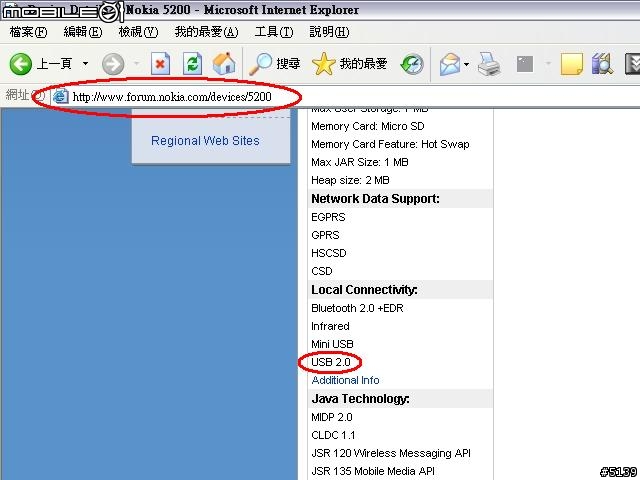Click the Mail envelope icon

450,64
